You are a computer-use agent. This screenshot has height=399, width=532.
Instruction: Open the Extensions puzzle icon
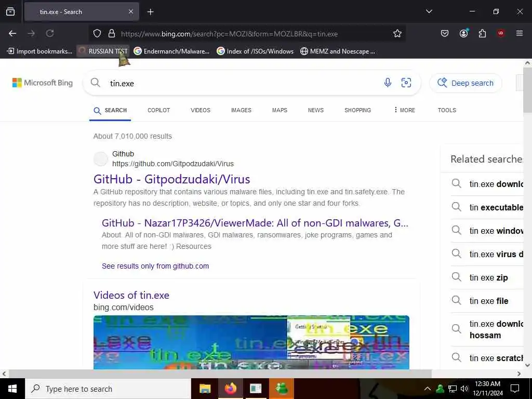(482, 33)
